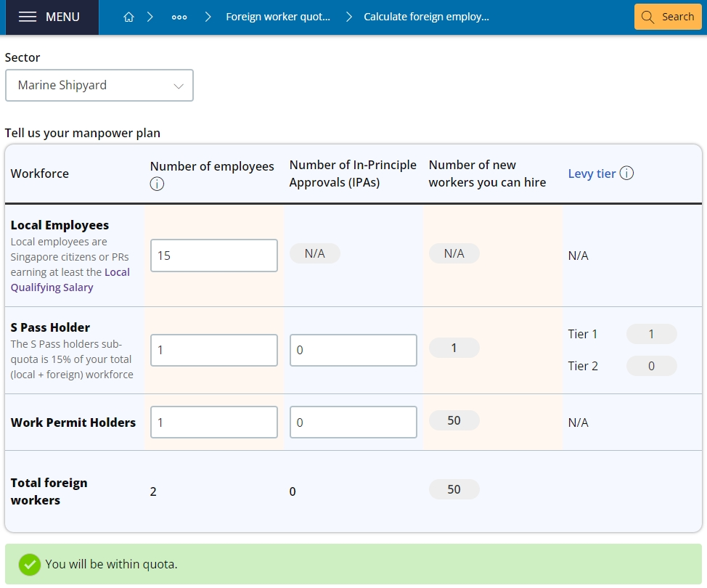707x588 pixels.
Task: Focus the Local Employees number field
Action: coord(213,256)
